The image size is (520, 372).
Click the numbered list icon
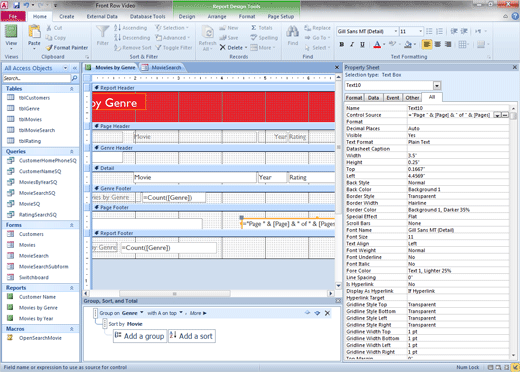[440, 31]
